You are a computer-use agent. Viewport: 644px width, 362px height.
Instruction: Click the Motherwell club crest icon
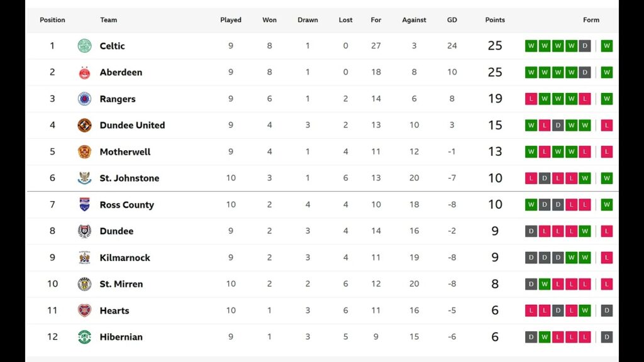84,151
